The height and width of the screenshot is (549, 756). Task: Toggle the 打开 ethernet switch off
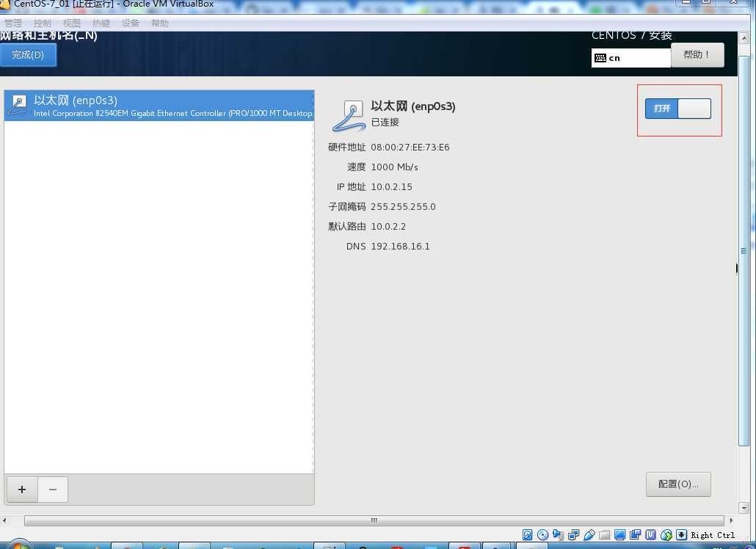pyautogui.click(x=678, y=109)
